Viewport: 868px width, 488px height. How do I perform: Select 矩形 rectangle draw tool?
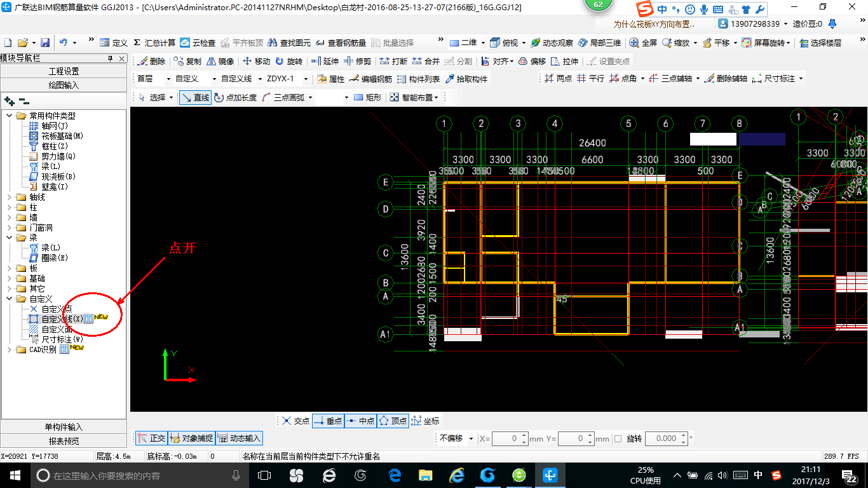(x=368, y=97)
